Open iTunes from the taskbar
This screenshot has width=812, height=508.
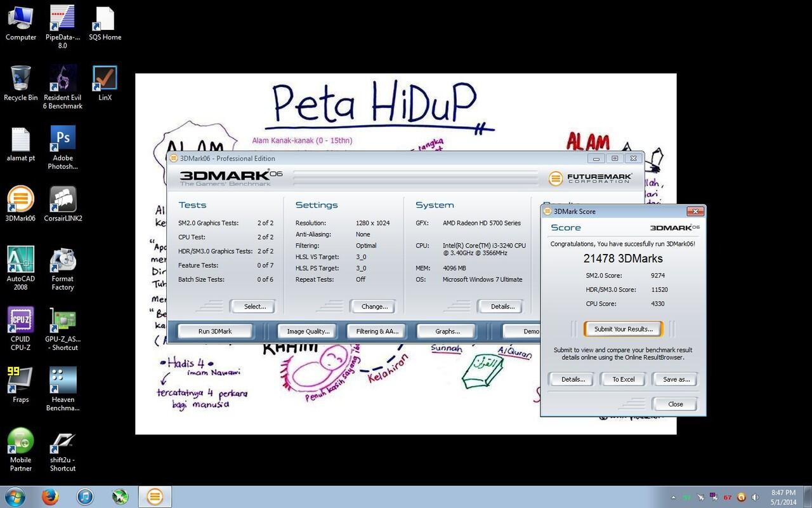[85, 497]
